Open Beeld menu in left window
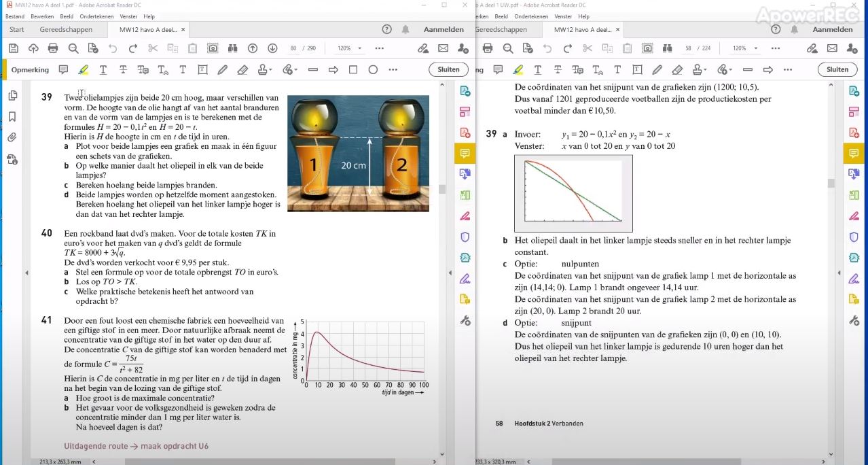The height and width of the screenshot is (465, 868). point(68,16)
